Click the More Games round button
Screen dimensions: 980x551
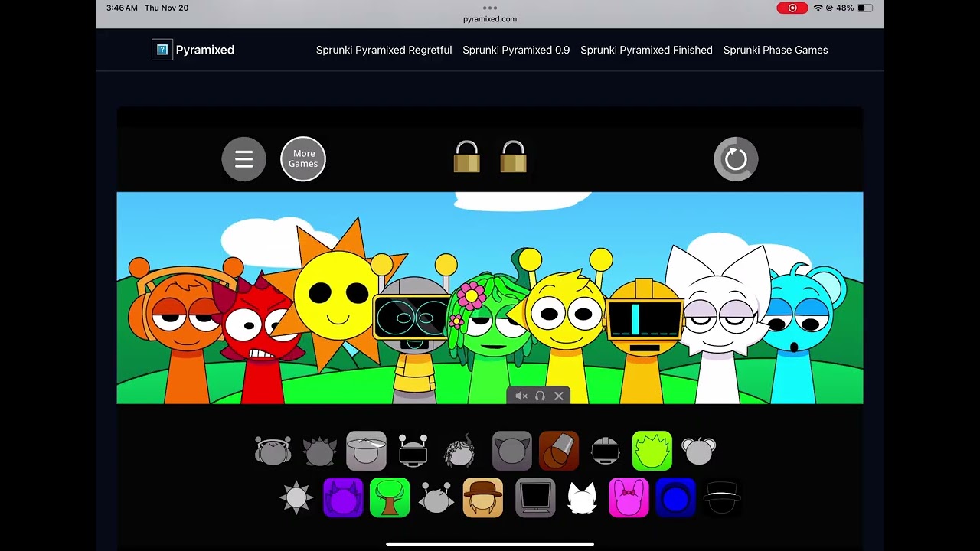[x=303, y=159]
